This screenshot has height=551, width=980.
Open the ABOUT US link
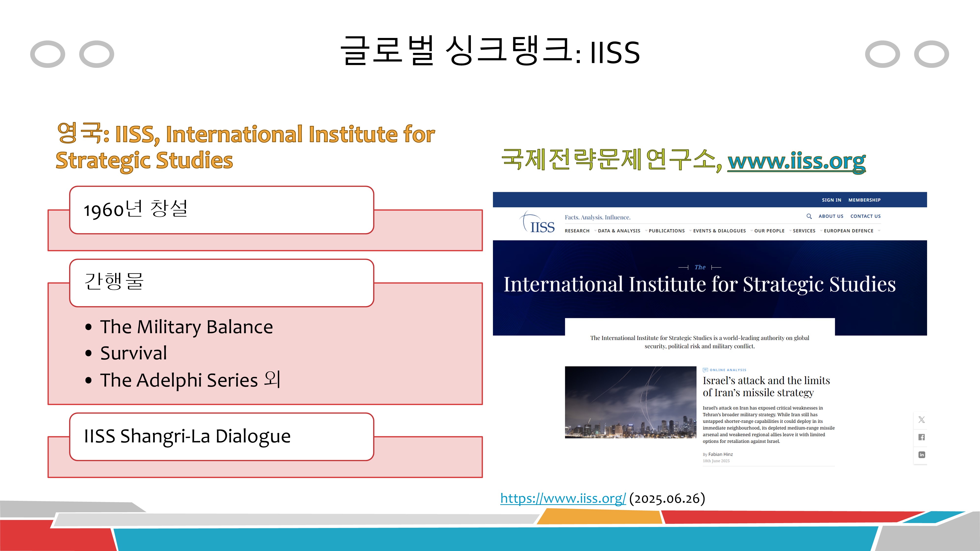tap(831, 216)
